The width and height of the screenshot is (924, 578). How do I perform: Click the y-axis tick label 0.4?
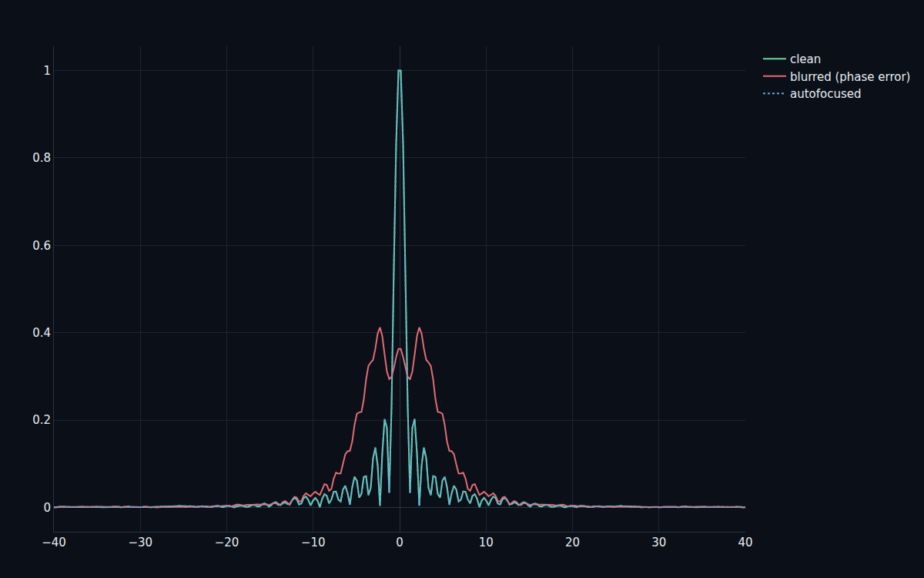42,332
